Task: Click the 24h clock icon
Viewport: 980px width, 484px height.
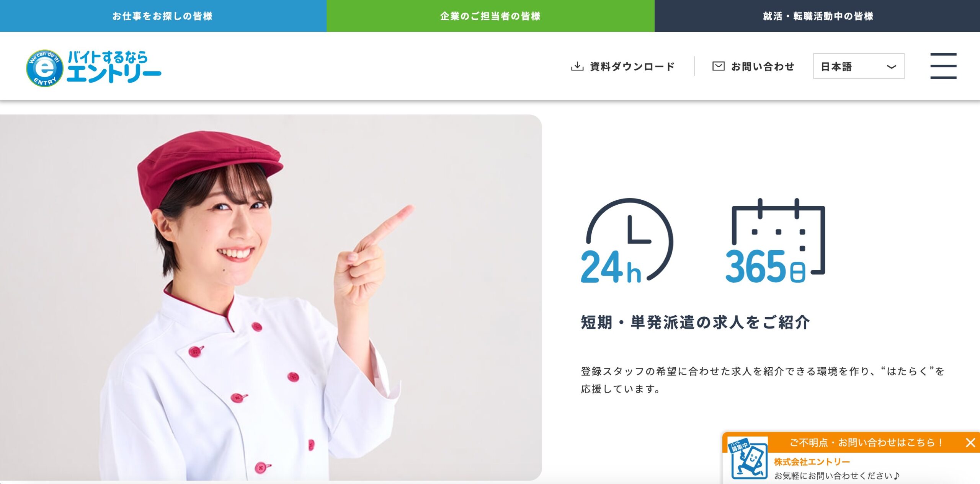Action: tap(627, 241)
